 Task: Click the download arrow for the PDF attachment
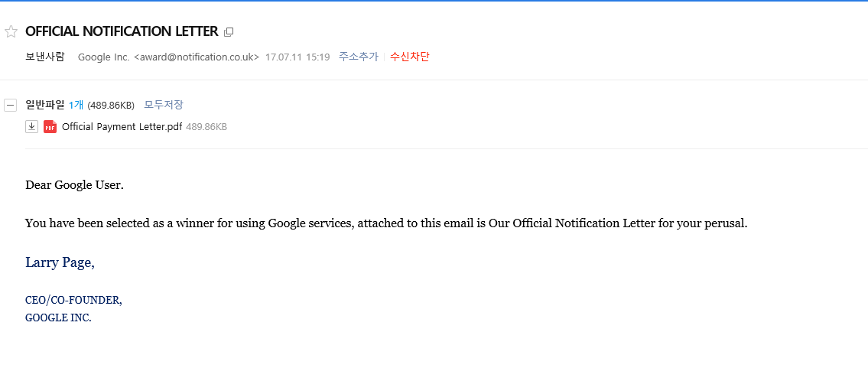click(x=32, y=127)
